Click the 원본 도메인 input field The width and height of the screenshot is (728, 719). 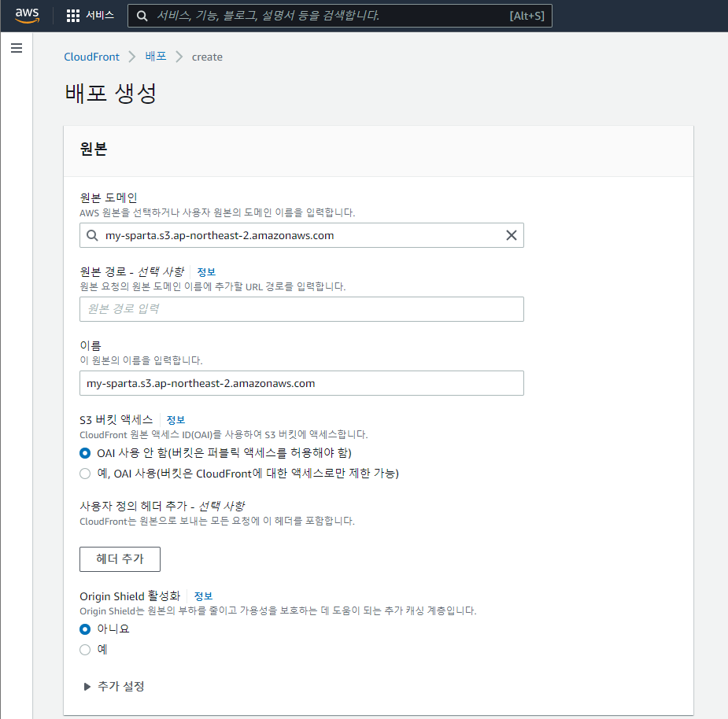[301, 235]
